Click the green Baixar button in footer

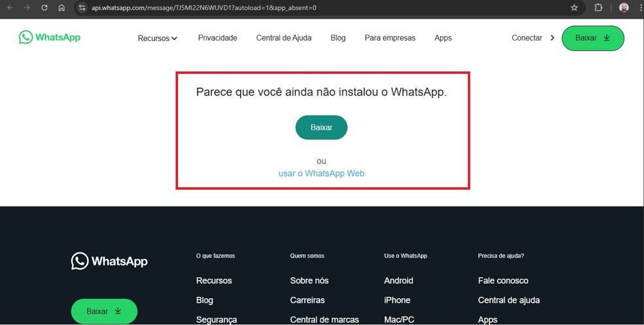[104, 311]
